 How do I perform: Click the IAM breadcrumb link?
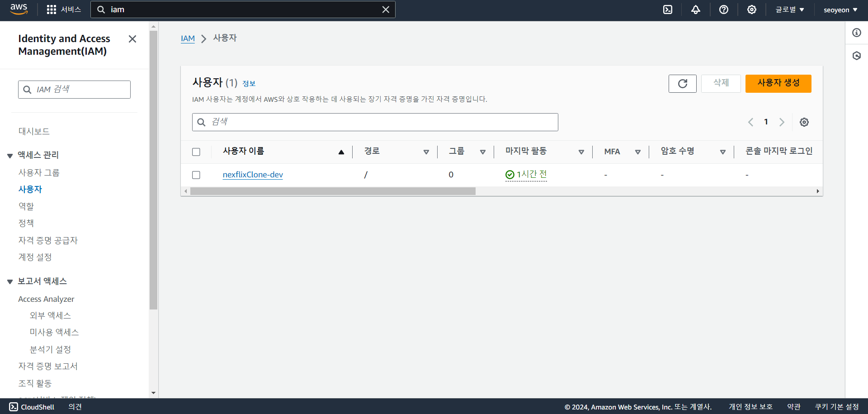pyautogui.click(x=188, y=38)
